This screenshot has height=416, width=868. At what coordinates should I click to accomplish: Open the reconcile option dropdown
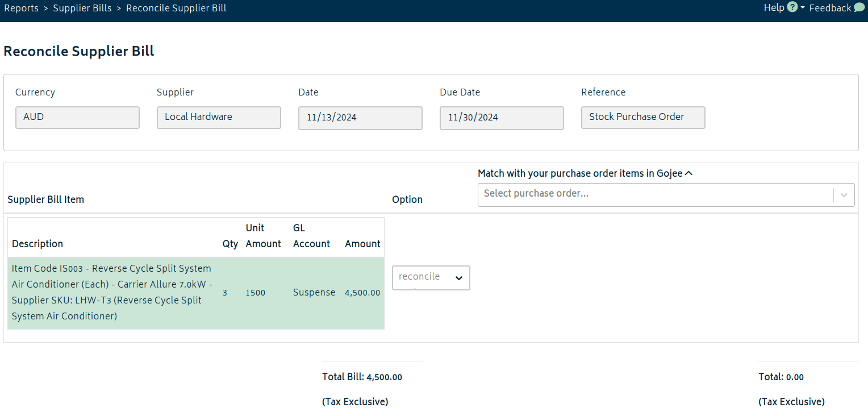tap(431, 278)
